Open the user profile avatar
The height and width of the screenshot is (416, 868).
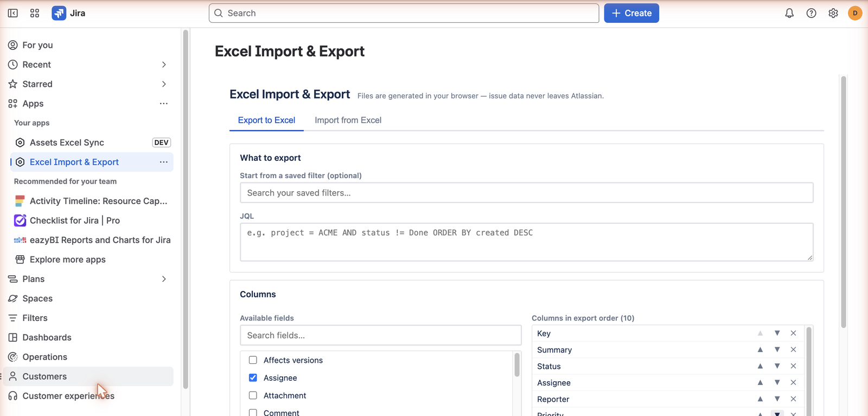pos(855,13)
